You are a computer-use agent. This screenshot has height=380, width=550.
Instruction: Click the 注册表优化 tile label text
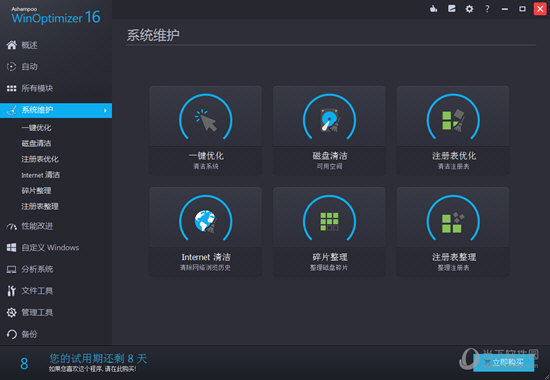tap(454, 156)
